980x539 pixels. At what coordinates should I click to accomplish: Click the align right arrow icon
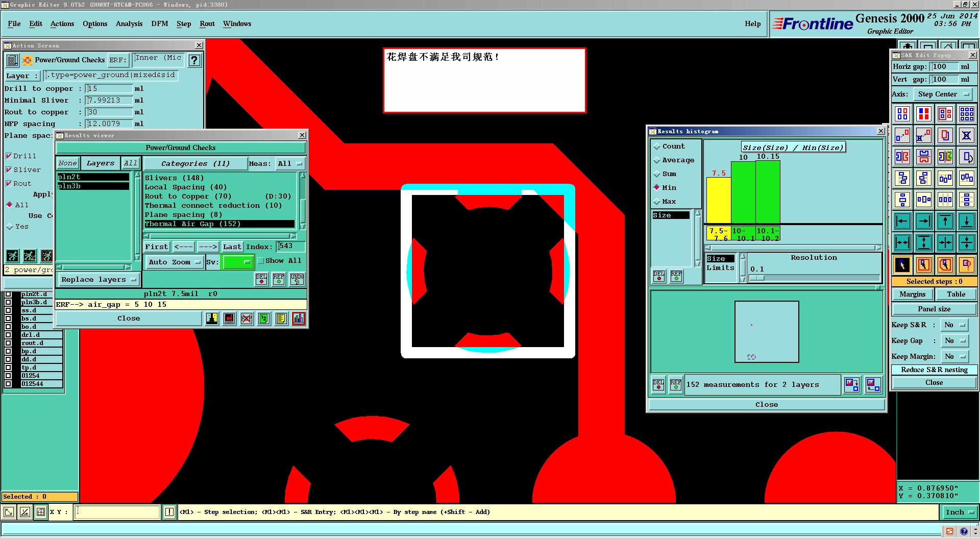(x=924, y=221)
